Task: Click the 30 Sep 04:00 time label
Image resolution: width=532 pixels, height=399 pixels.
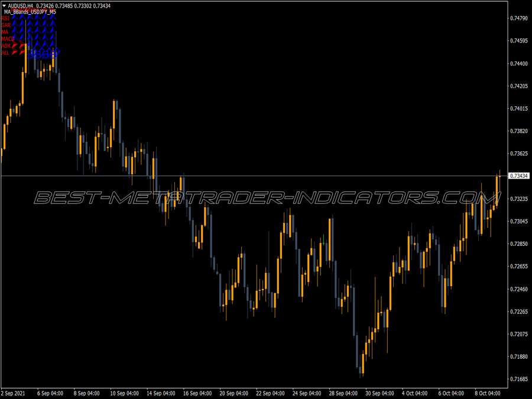Action: pos(380,393)
